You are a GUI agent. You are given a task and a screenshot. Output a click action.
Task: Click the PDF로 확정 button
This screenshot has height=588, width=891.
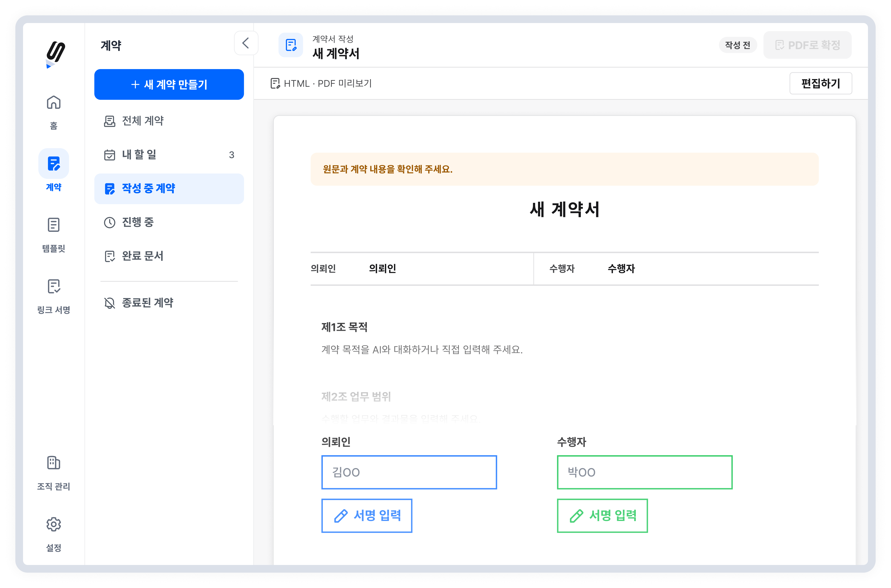click(807, 45)
